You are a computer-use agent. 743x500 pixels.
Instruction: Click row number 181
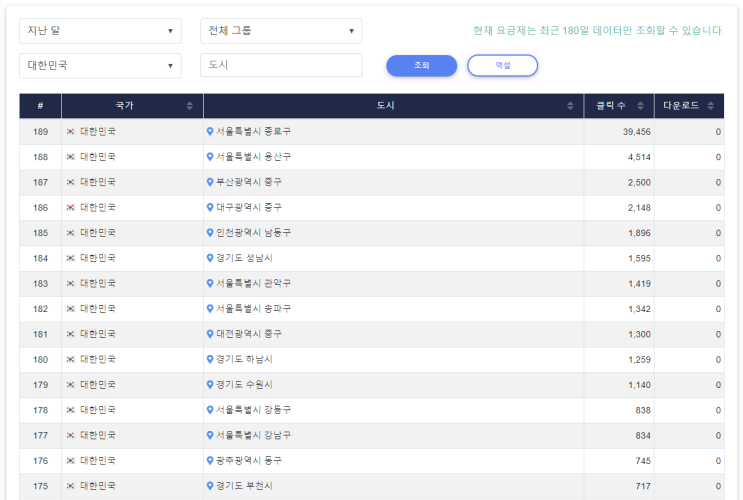[40, 335]
